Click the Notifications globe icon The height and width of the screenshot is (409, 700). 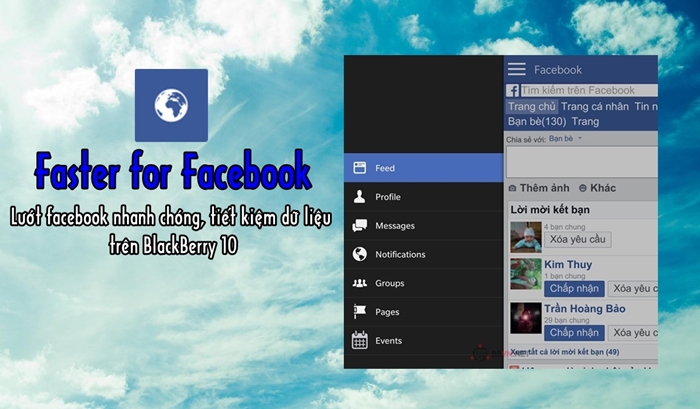tap(359, 254)
